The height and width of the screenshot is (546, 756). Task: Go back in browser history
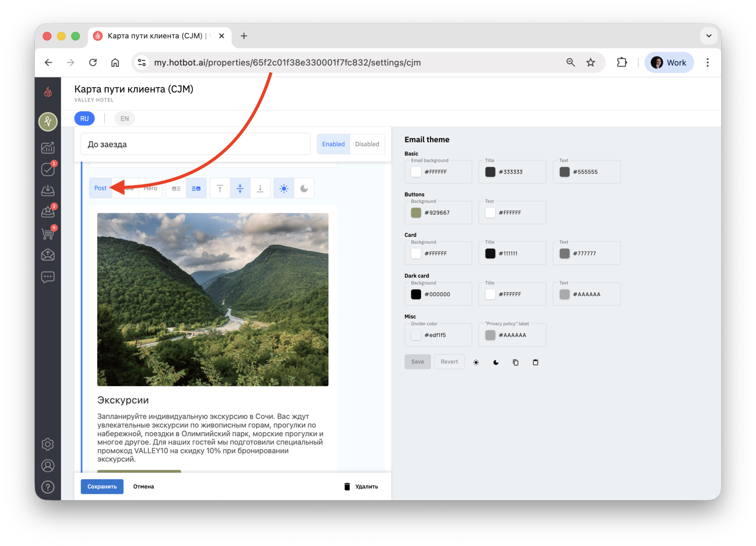coord(49,63)
